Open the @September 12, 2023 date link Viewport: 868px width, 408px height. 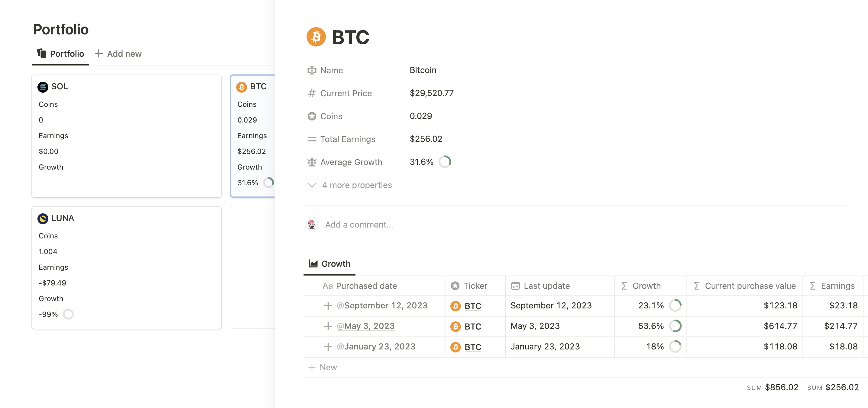coord(382,305)
